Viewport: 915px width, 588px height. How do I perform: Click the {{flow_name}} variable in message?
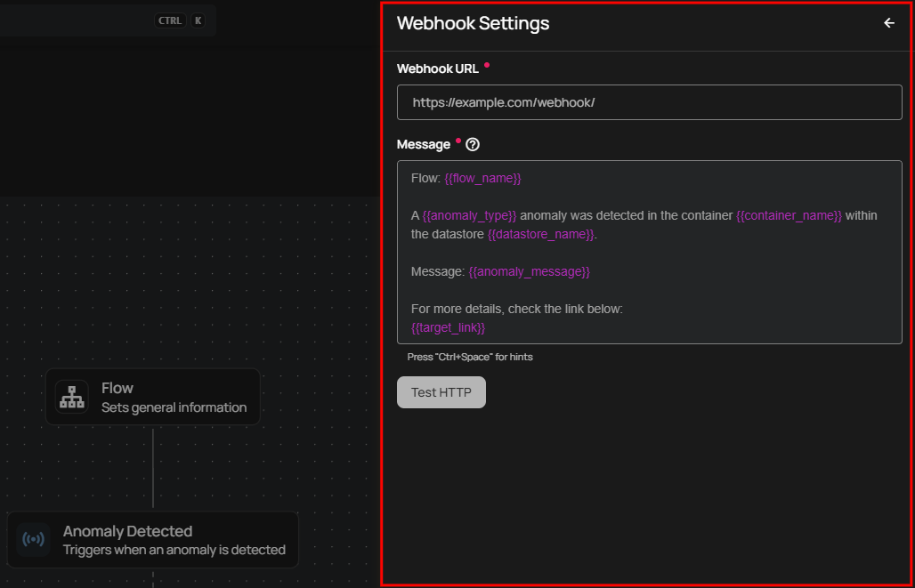(x=482, y=178)
